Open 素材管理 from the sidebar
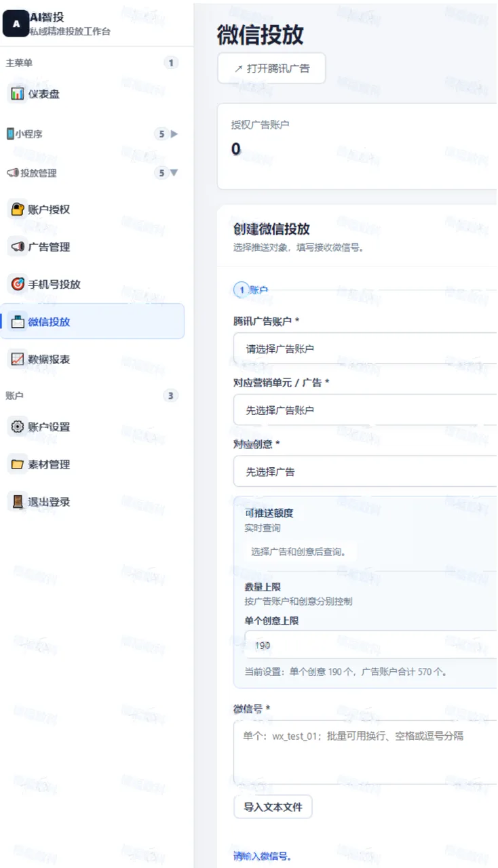498x868 pixels. click(92, 465)
